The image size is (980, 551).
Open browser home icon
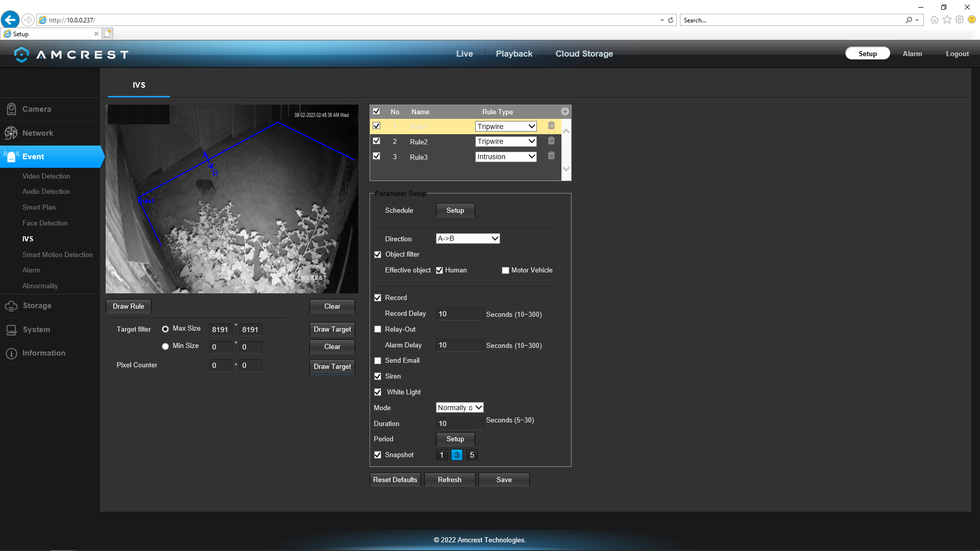935,20
